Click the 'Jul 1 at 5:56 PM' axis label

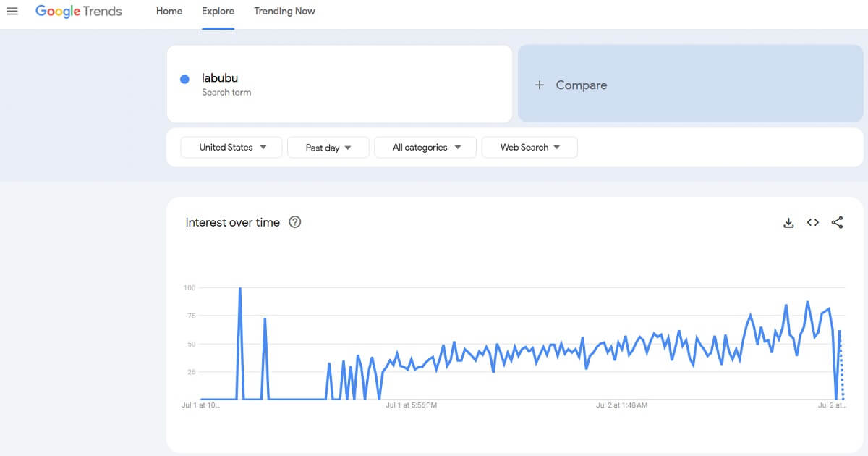pyautogui.click(x=412, y=405)
